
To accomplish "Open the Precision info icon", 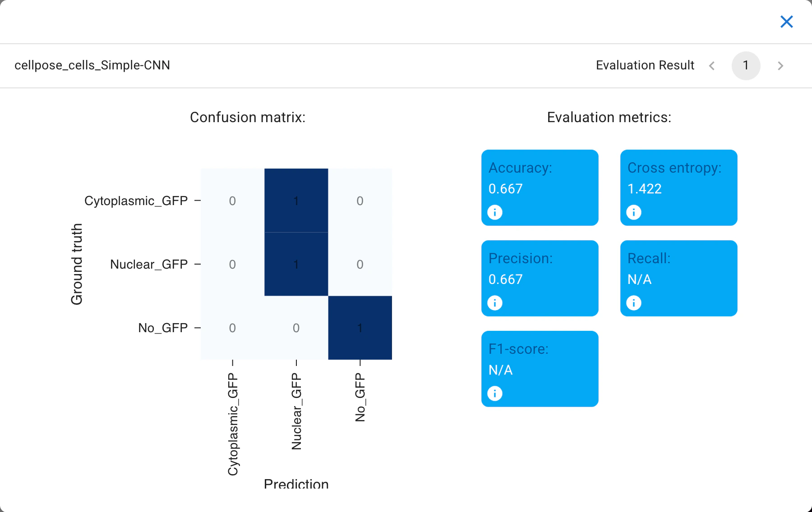I will [495, 302].
